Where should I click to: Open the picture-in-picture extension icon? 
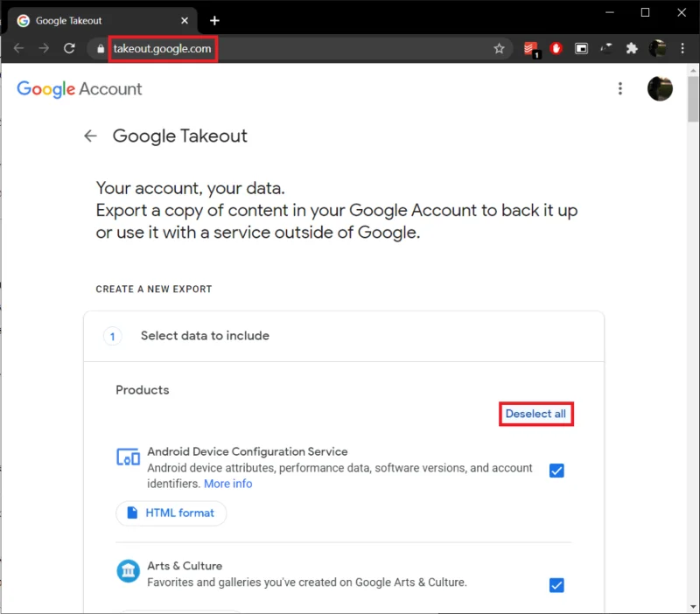(x=581, y=48)
